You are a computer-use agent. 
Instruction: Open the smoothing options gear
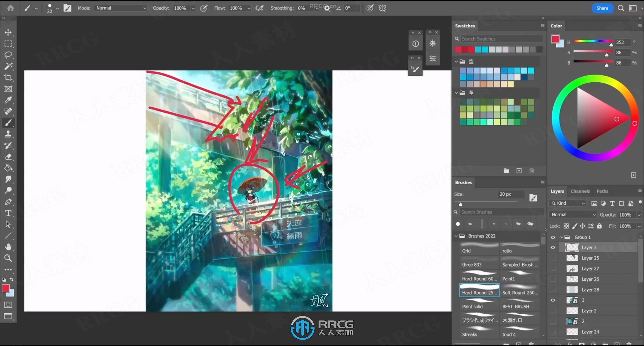(327, 8)
